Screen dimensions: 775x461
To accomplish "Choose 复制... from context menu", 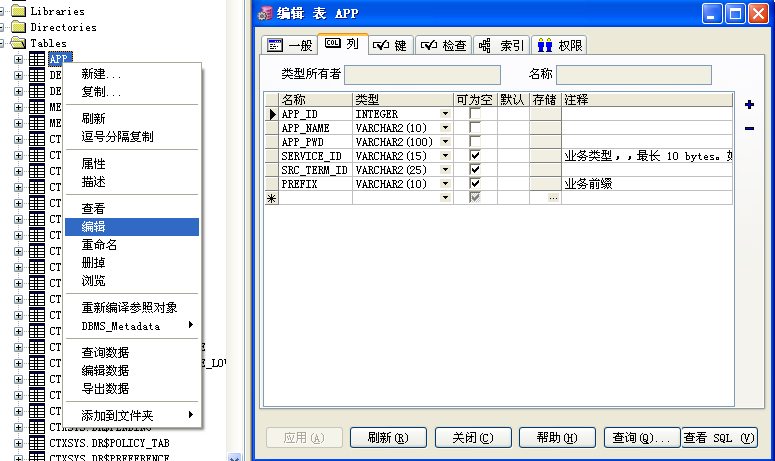I will [132, 92].
